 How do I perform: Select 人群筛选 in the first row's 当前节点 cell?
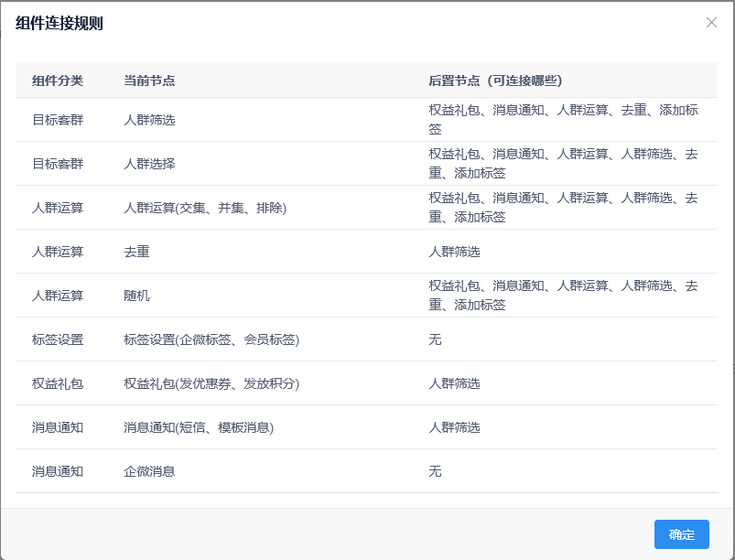pyautogui.click(x=149, y=120)
